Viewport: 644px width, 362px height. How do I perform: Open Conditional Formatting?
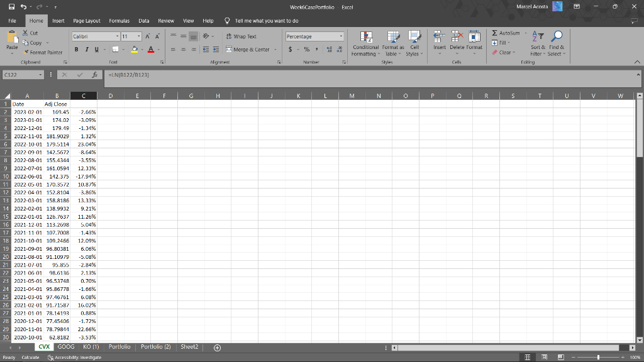point(365,43)
